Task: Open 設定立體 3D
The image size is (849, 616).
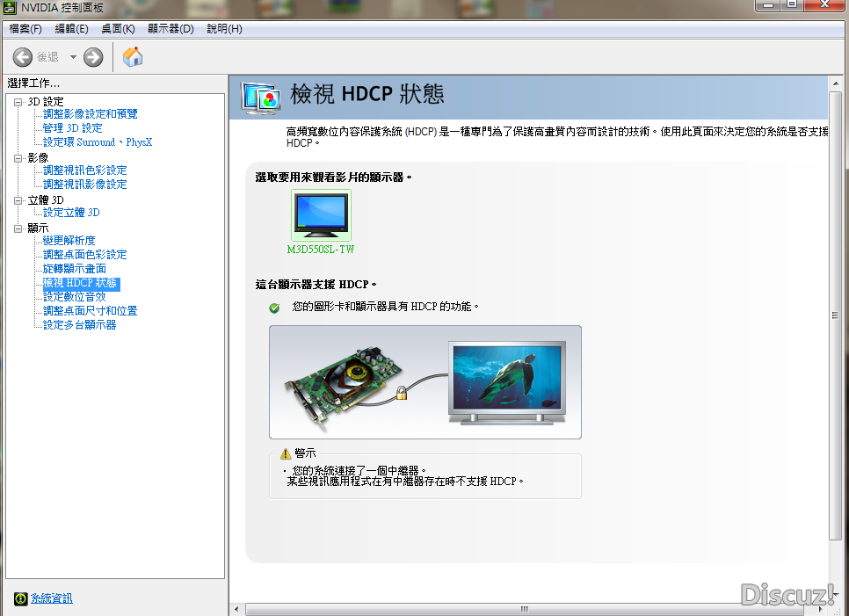Action: (x=71, y=213)
